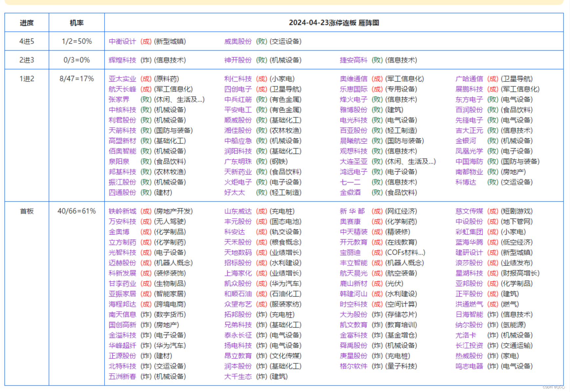Select the 大为股份 stock name

click(x=354, y=315)
